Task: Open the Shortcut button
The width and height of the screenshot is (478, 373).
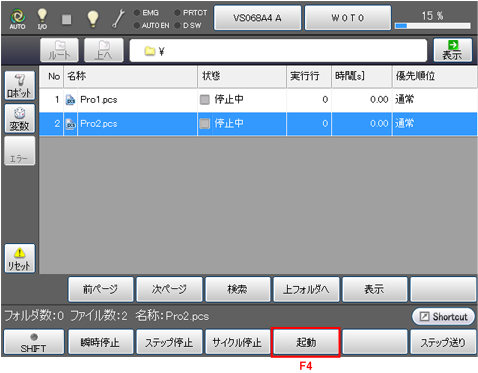Action: click(443, 316)
